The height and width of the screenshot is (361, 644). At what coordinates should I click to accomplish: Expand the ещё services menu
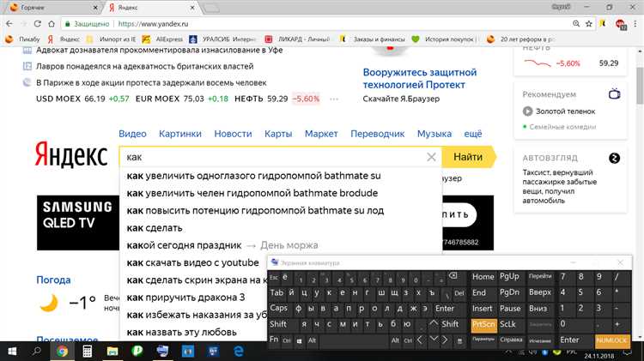click(473, 134)
